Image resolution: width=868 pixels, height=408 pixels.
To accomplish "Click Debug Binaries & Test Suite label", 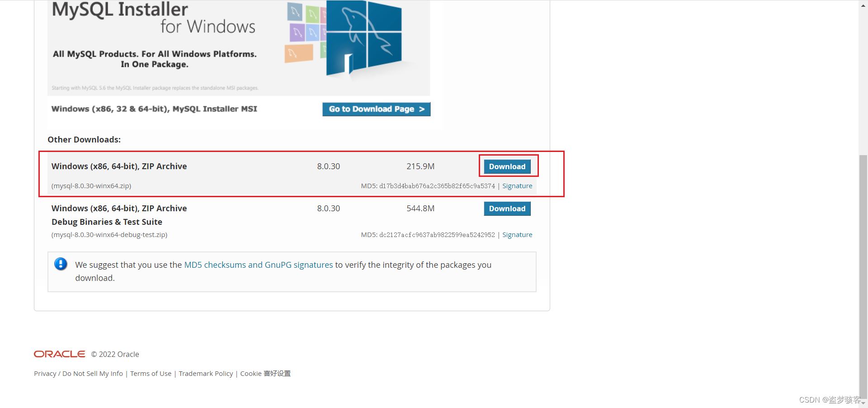I will [107, 222].
